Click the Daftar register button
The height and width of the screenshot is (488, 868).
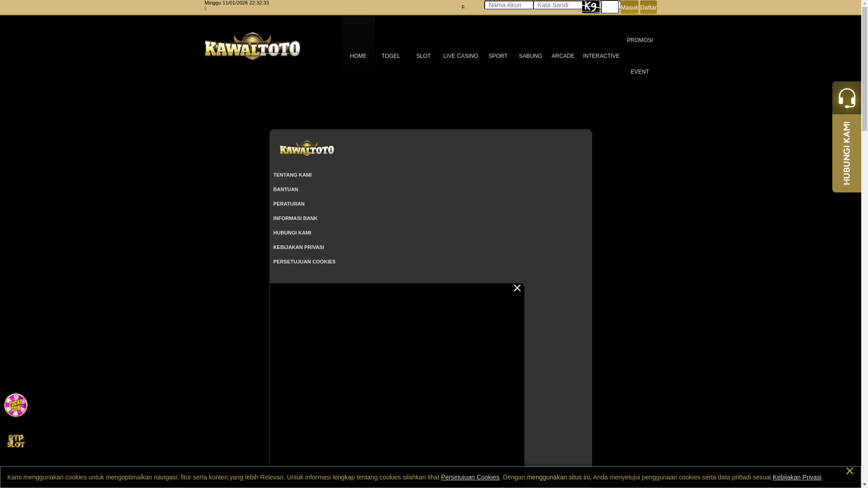[x=648, y=7]
